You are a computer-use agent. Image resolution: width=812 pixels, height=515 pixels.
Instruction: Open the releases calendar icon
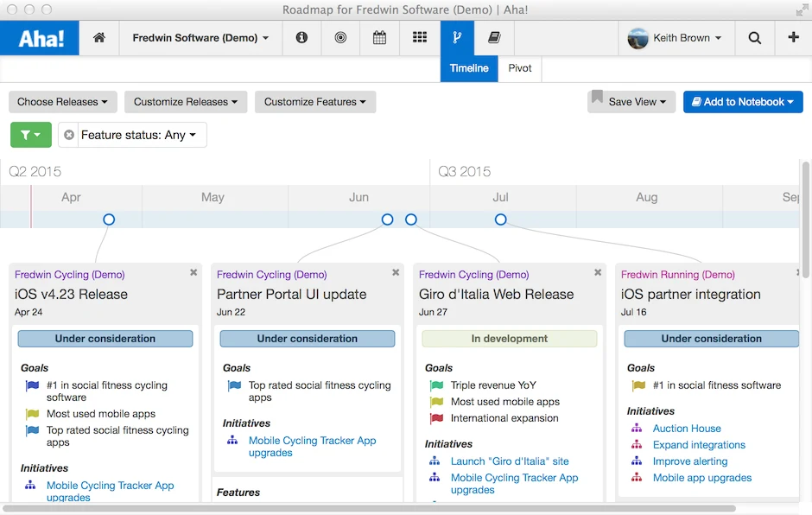379,37
